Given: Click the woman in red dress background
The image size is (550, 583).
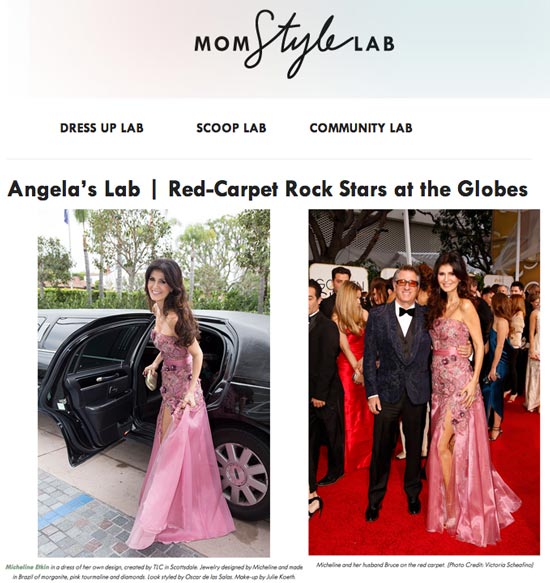Looking at the screenshot, I should point(353,372).
